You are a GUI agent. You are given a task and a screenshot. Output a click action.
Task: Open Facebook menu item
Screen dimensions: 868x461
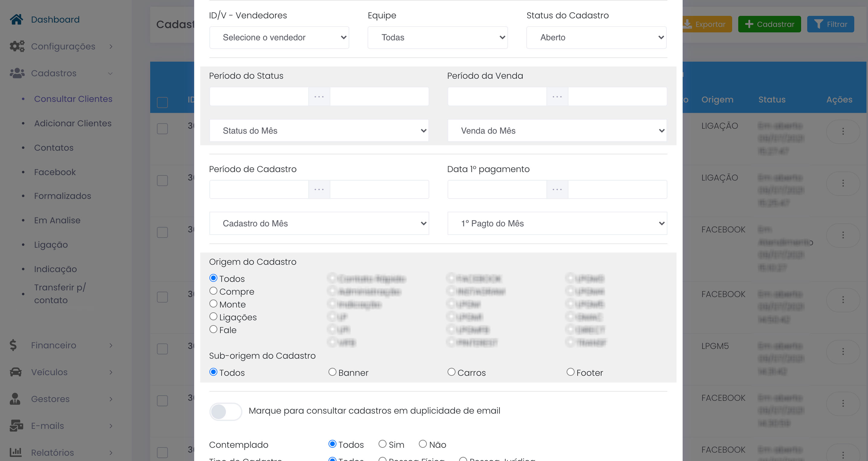[x=55, y=172]
